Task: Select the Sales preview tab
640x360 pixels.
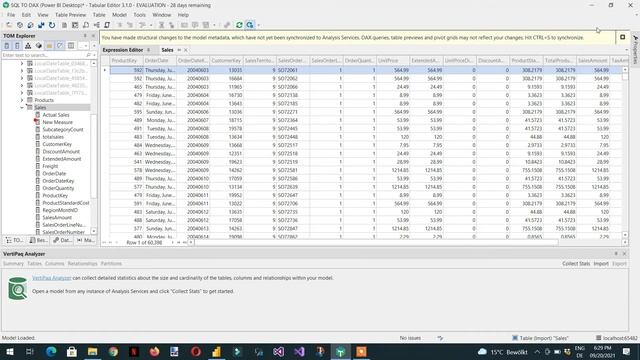Action: 167,50
